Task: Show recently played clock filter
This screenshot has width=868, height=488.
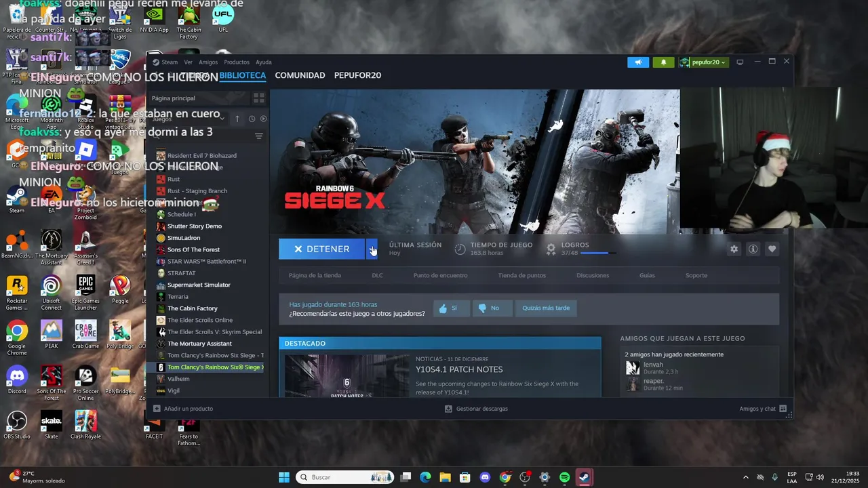Action: pyautogui.click(x=252, y=119)
